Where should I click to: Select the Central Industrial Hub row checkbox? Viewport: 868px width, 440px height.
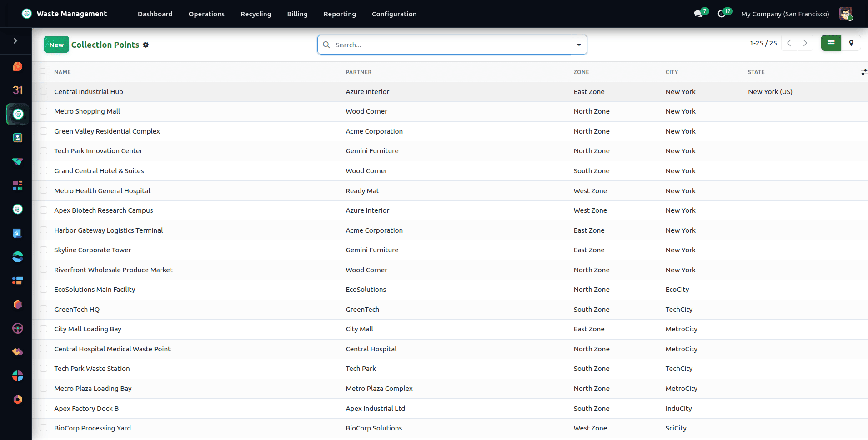pos(44,91)
